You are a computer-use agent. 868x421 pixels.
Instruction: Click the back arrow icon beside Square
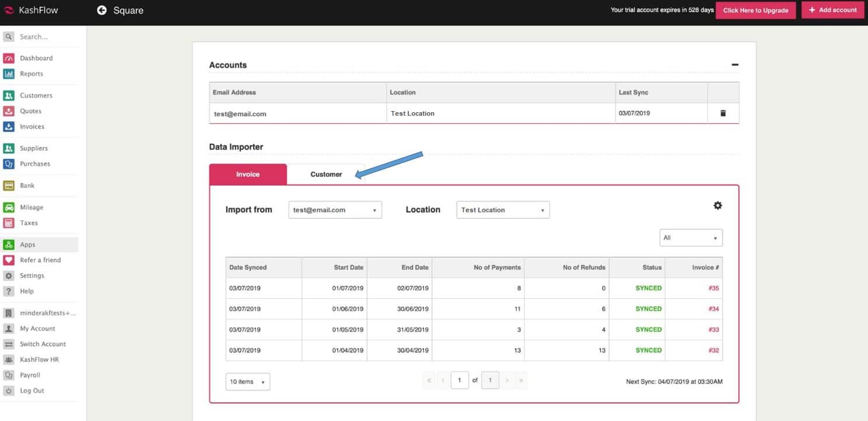tap(102, 10)
